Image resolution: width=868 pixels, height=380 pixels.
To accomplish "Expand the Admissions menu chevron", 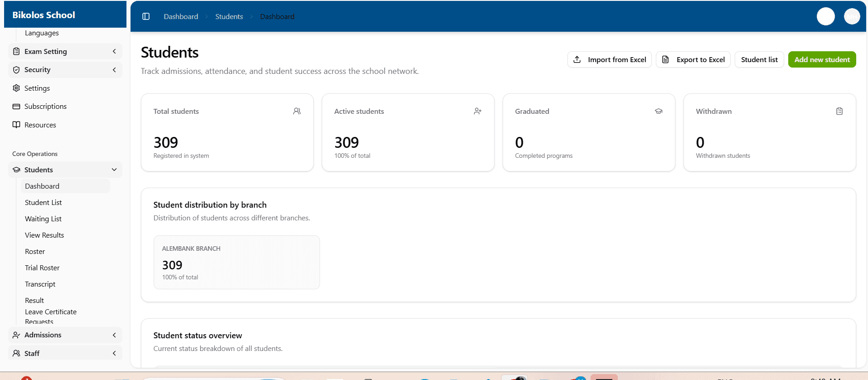I will click(x=114, y=335).
